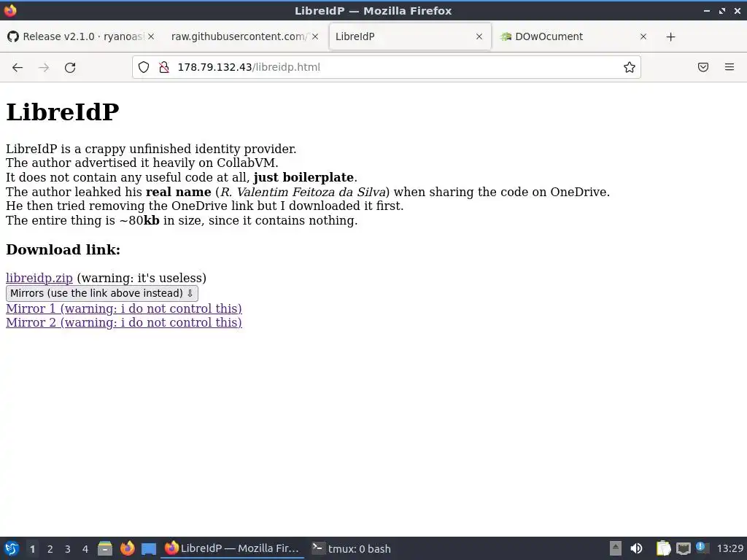This screenshot has width=747, height=560.
Task: Click the removable media eject tray icon
Action: [616, 548]
